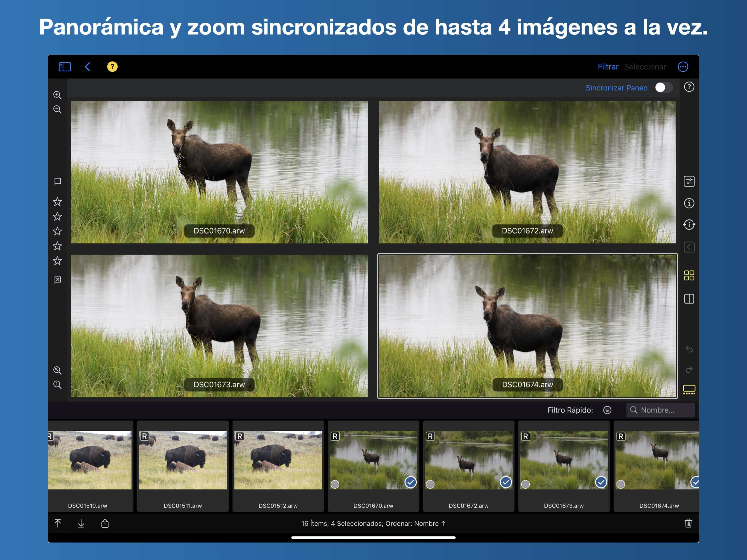Open the viewer help circle icon

coord(689,87)
